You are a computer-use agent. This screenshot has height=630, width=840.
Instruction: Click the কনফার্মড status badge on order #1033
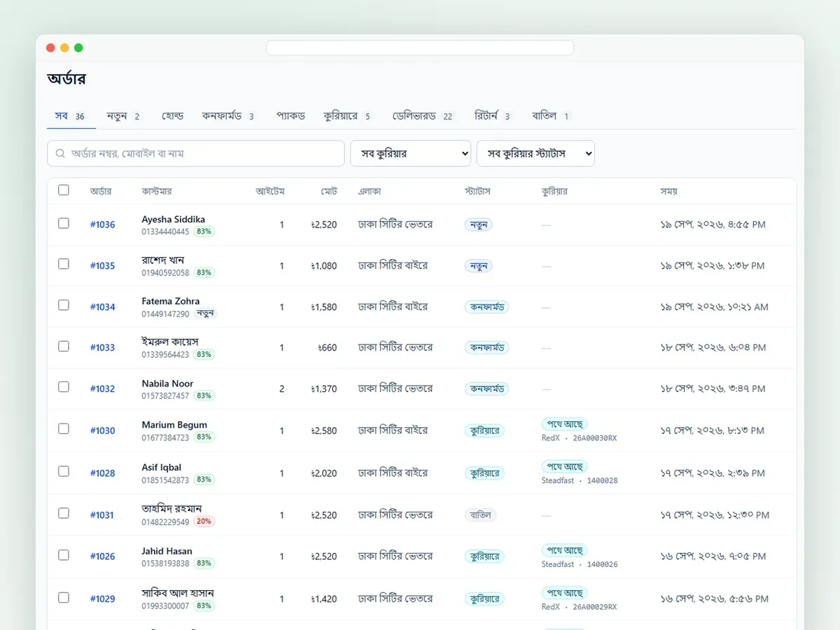(x=486, y=347)
